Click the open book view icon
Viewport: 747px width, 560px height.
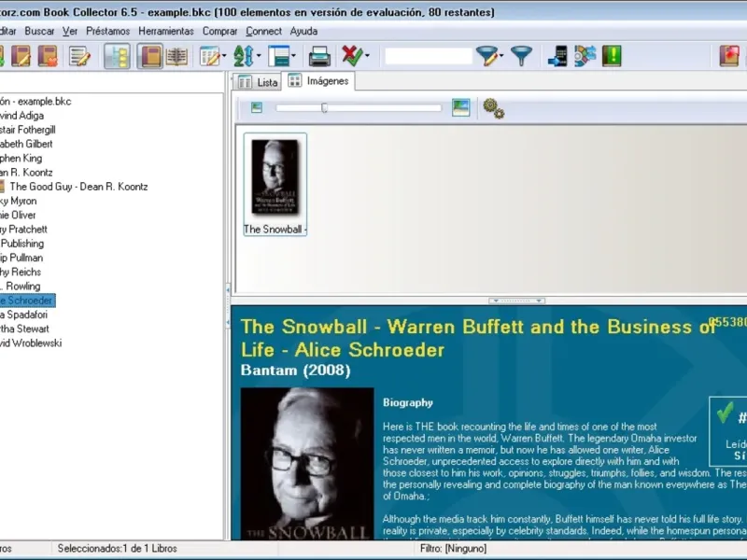[176, 56]
